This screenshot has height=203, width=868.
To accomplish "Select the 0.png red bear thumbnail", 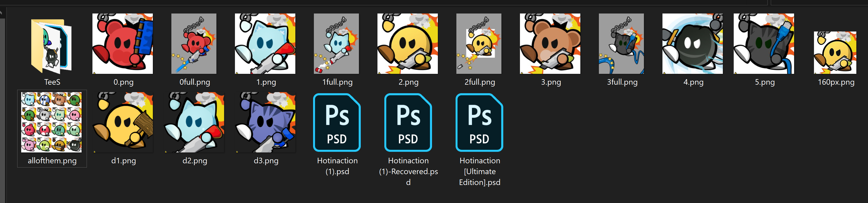I will tap(123, 44).
